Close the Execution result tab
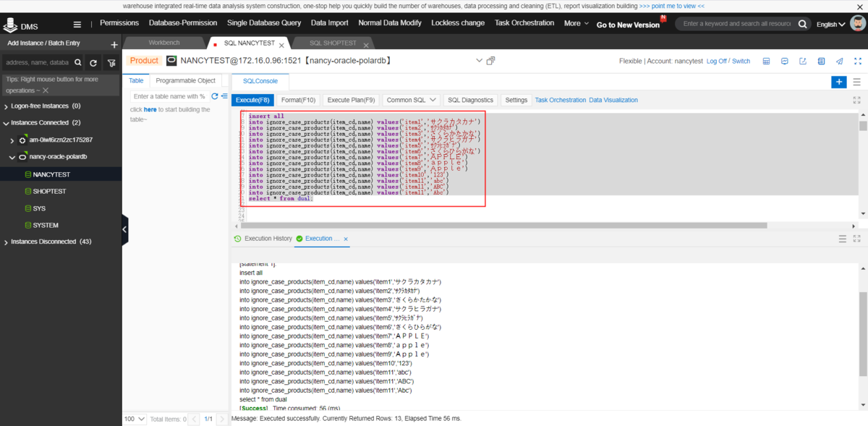 coord(346,239)
